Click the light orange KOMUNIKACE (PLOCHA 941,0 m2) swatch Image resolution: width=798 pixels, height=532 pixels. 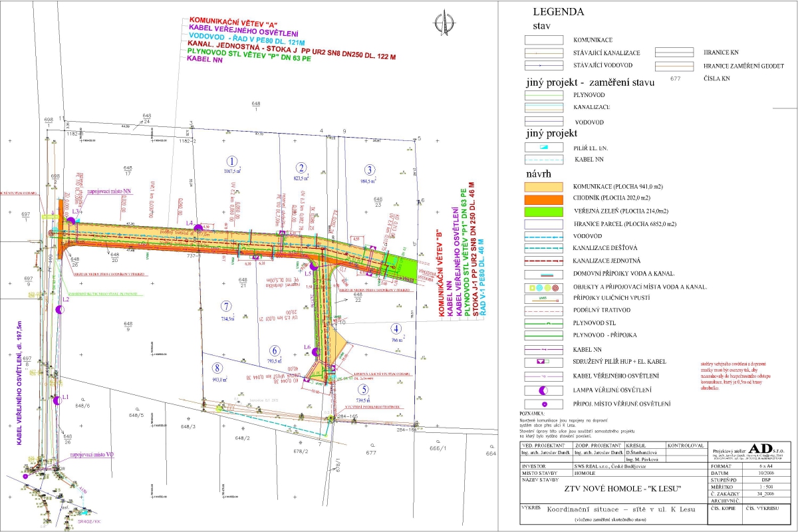tap(544, 188)
